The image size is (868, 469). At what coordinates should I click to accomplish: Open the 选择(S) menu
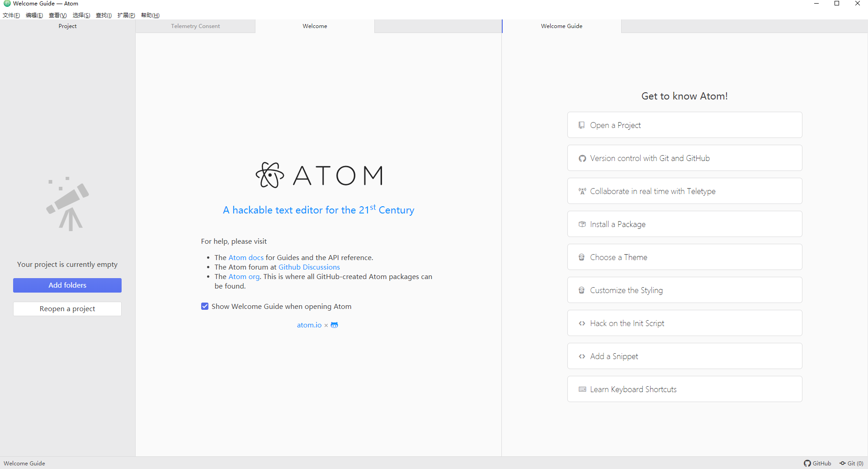pyautogui.click(x=81, y=15)
